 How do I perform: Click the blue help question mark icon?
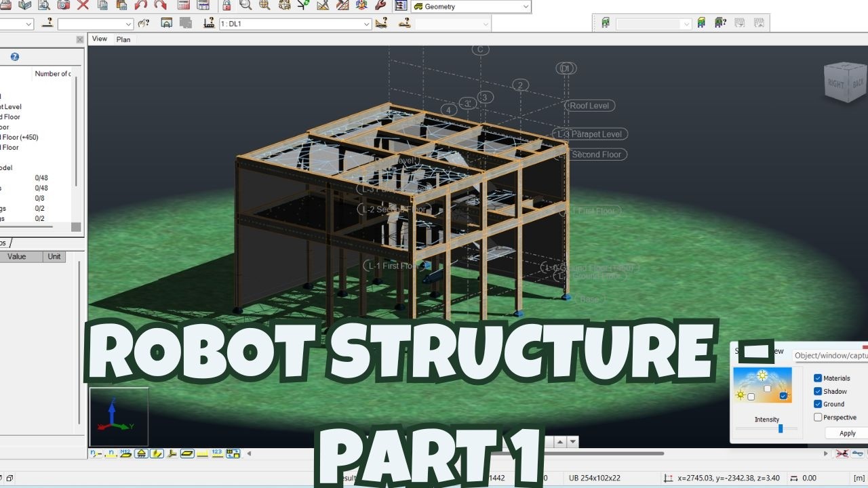coord(15,57)
